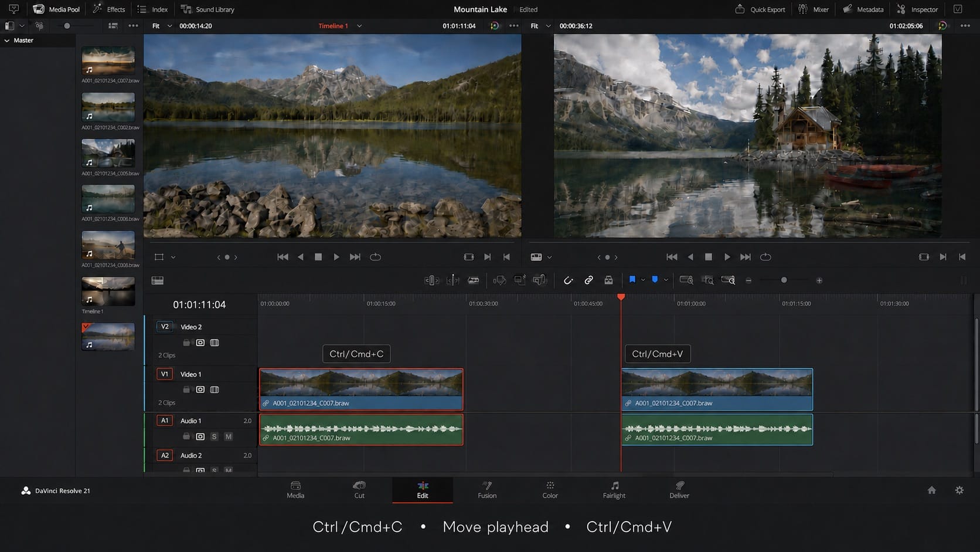Solo the Audio 1 track
Image resolution: width=980 pixels, height=552 pixels.
(x=214, y=436)
